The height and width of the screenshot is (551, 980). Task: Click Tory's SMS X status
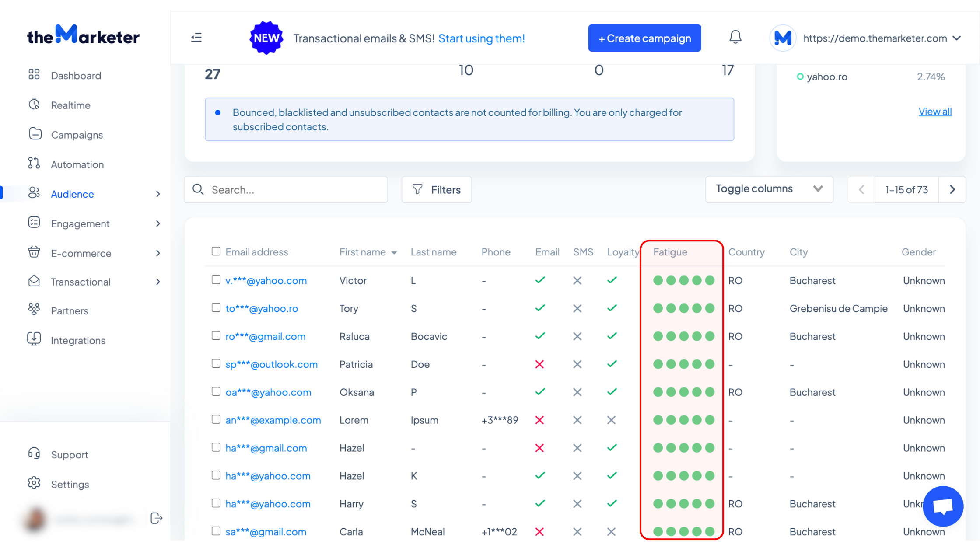(577, 308)
